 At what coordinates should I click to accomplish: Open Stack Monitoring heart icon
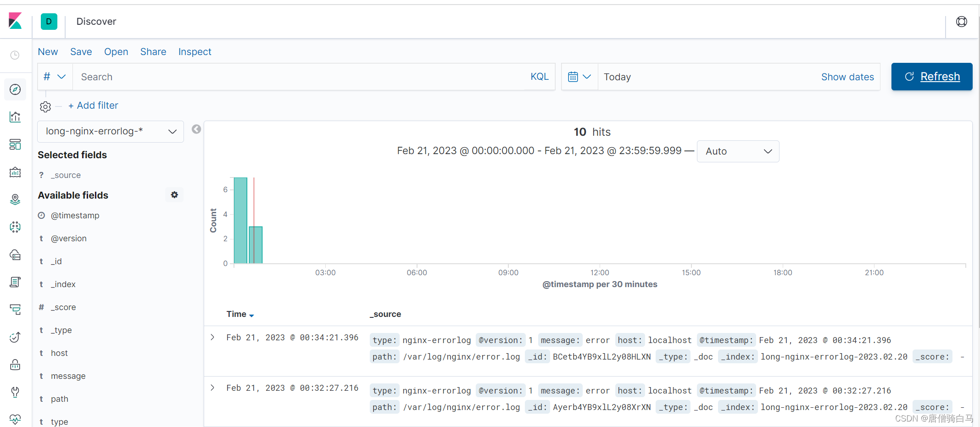15,419
